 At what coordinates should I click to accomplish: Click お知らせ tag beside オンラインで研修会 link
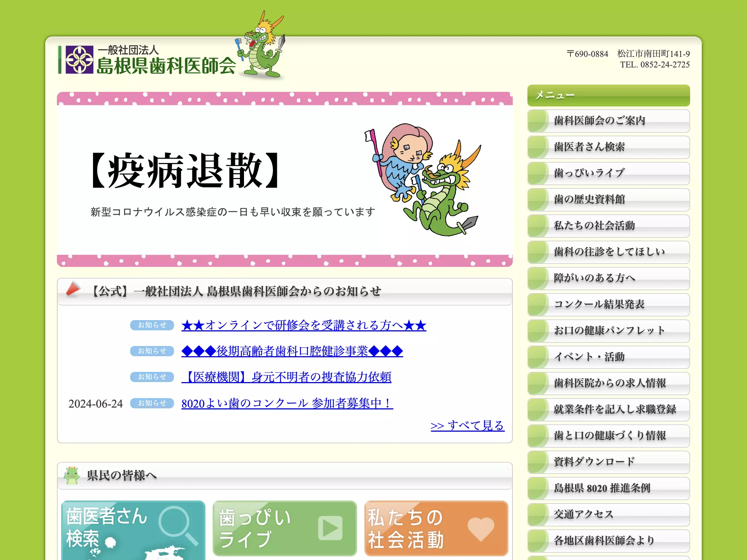(x=152, y=325)
